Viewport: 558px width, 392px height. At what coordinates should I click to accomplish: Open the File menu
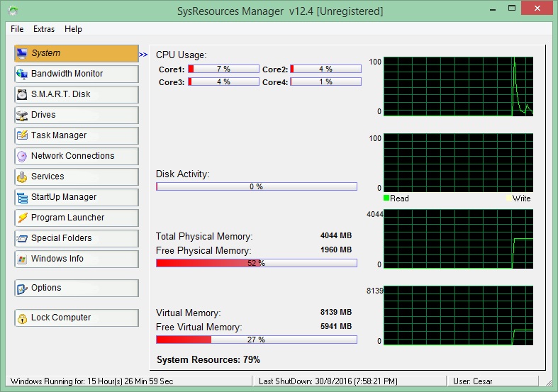[x=17, y=29]
